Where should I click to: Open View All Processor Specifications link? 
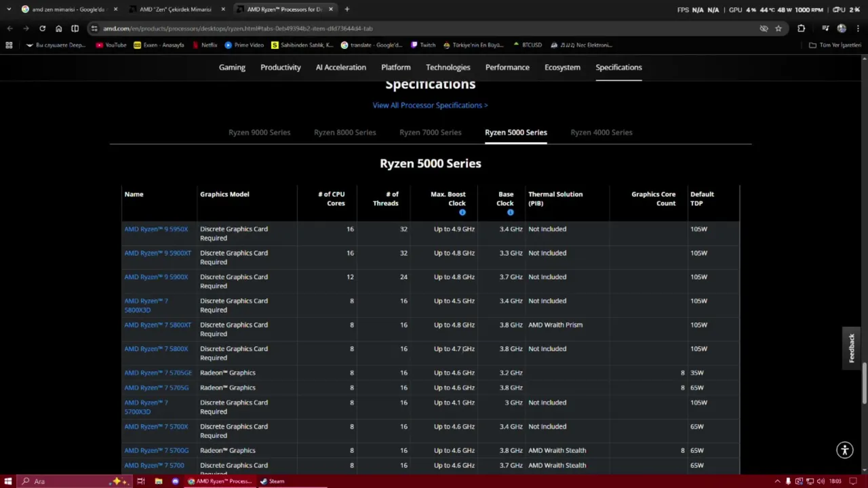pos(430,105)
